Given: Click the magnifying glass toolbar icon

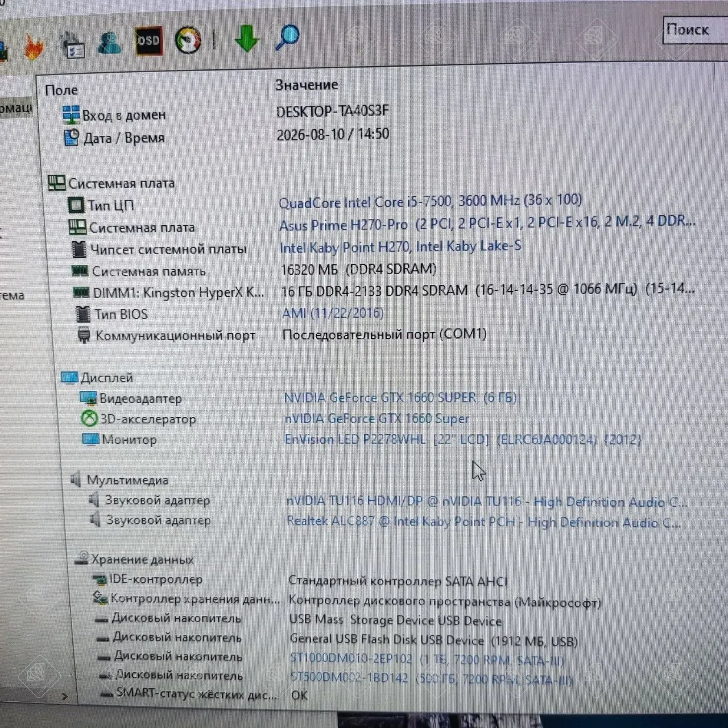Looking at the screenshot, I should pos(287,38).
